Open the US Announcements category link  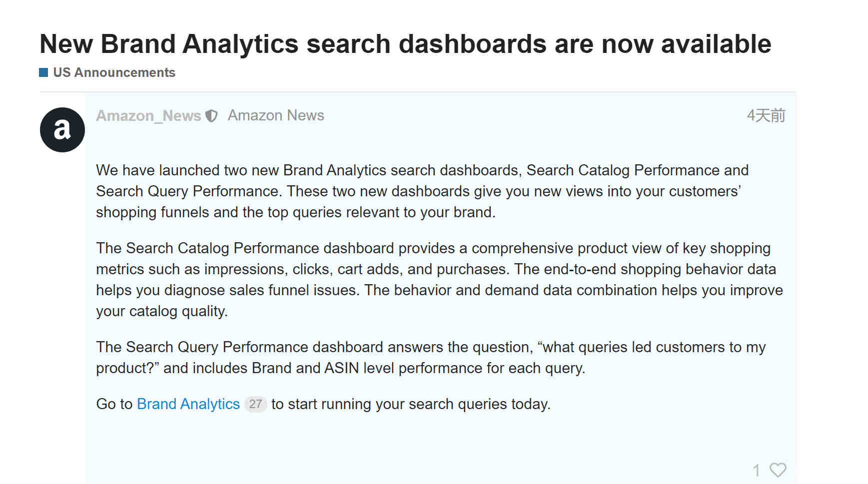114,72
